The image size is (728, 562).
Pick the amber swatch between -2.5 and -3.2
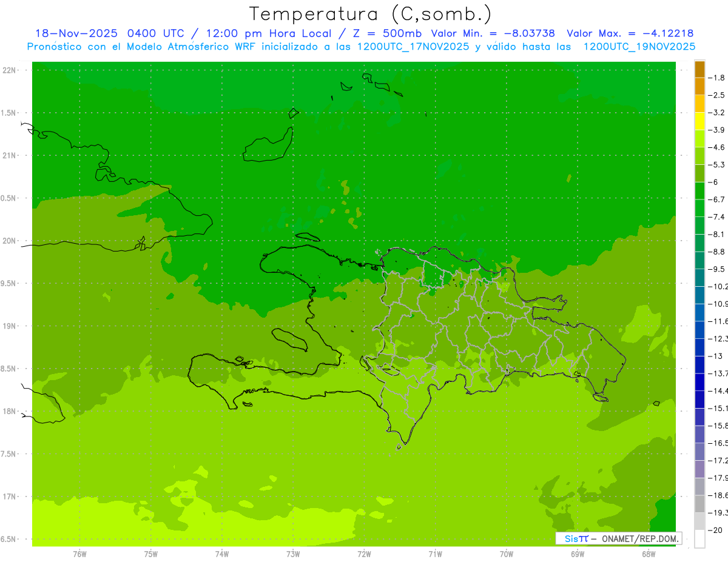699,104
